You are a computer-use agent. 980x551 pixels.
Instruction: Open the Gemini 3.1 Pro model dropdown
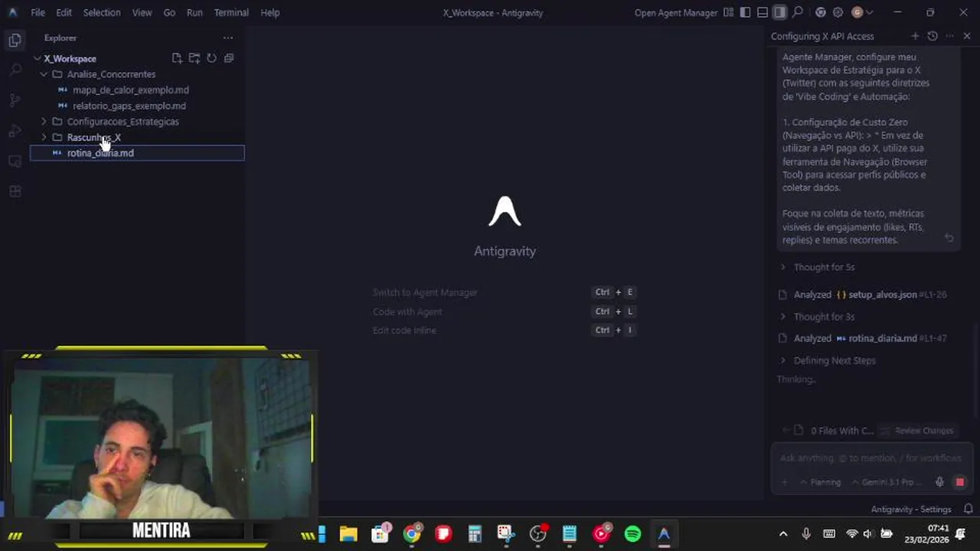pyautogui.click(x=887, y=482)
